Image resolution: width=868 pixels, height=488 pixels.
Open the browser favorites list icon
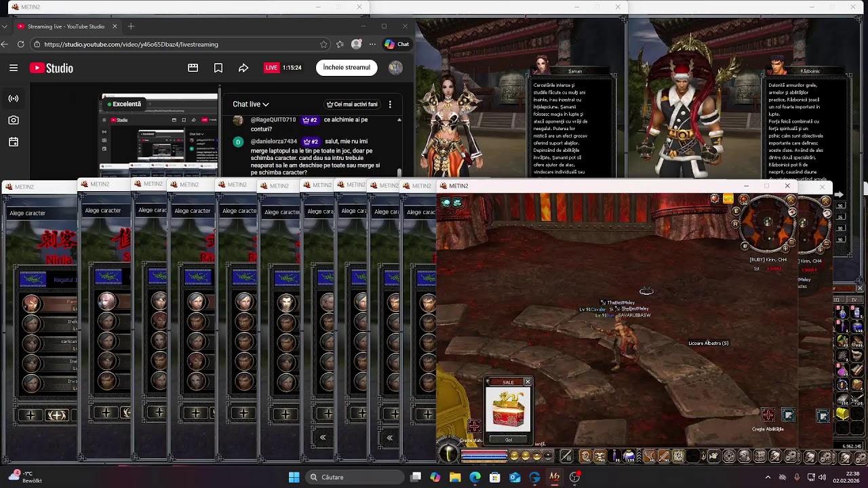340,44
